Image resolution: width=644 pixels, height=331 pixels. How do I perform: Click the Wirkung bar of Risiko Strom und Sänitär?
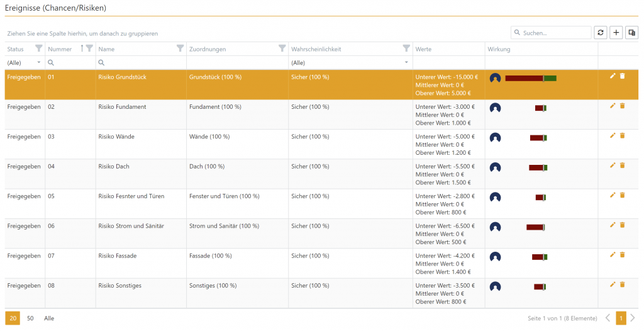[535, 227]
